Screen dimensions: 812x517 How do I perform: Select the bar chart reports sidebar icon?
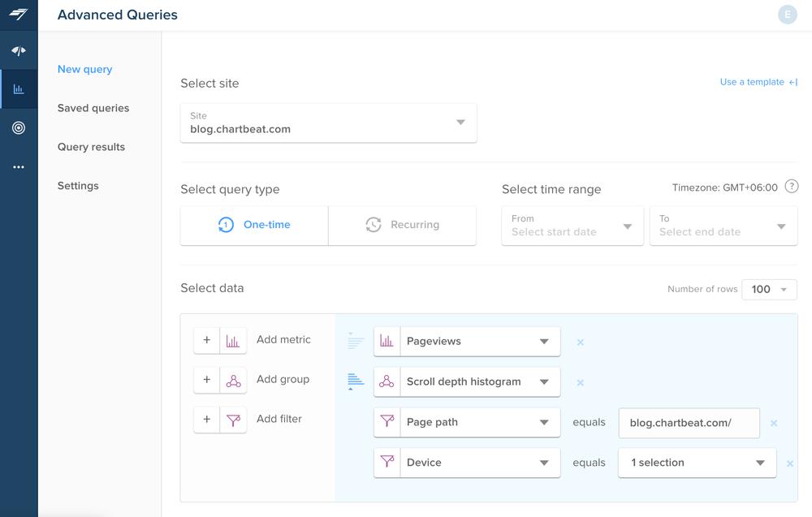pyautogui.click(x=19, y=89)
